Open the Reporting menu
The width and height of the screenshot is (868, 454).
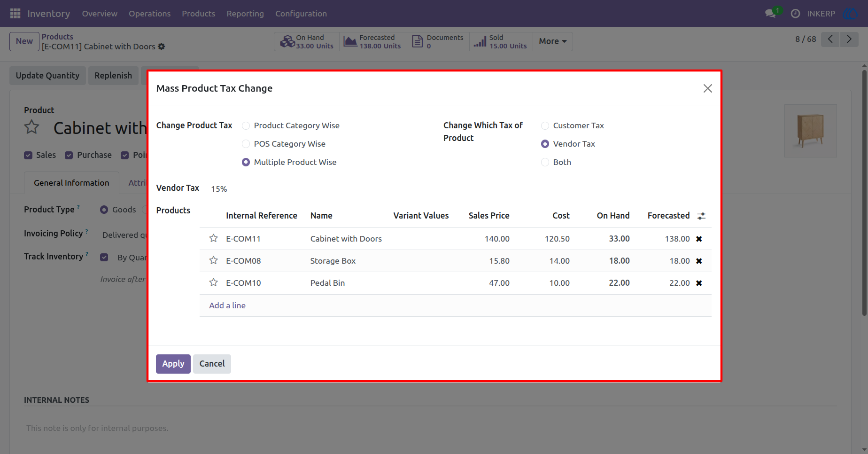pos(245,14)
